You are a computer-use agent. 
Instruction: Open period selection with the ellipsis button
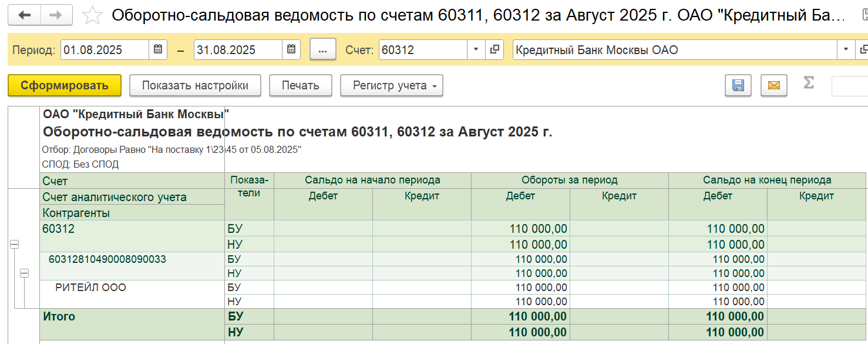pos(322,50)
